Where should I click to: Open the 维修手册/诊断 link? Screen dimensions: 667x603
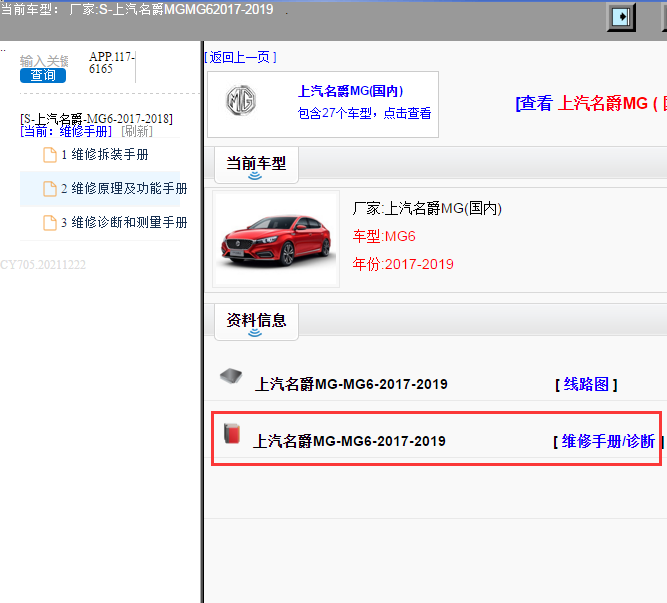[608, 441]
